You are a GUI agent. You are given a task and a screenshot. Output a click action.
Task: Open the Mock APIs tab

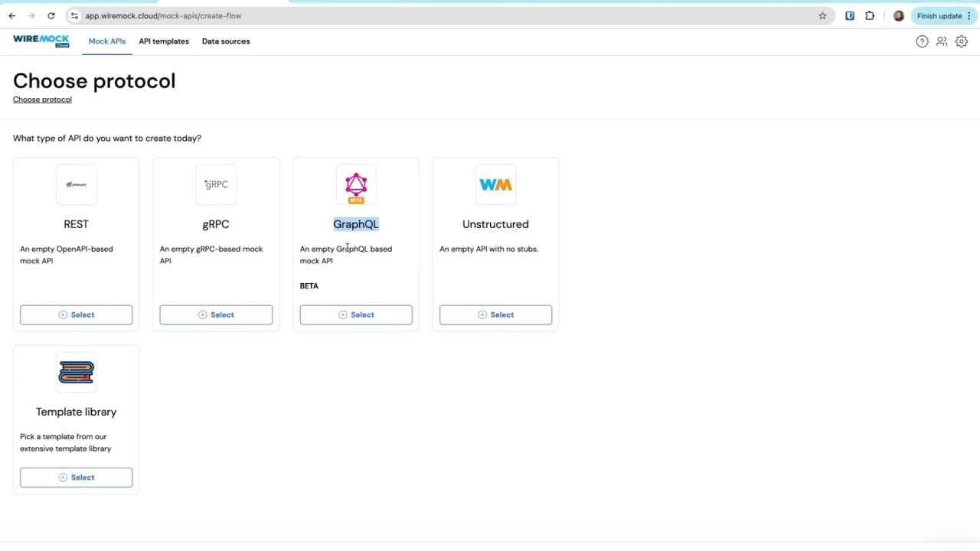[x=107, y=41]
